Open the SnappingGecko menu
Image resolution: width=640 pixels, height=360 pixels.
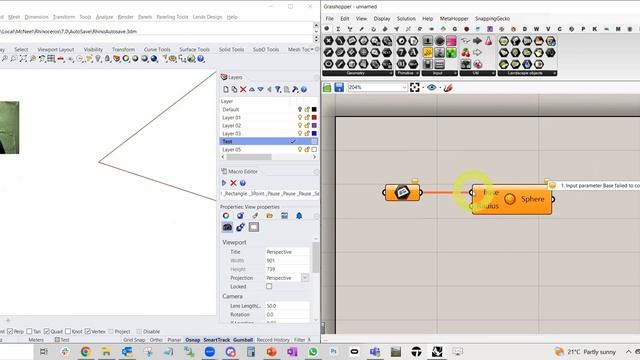coord(492,18)
